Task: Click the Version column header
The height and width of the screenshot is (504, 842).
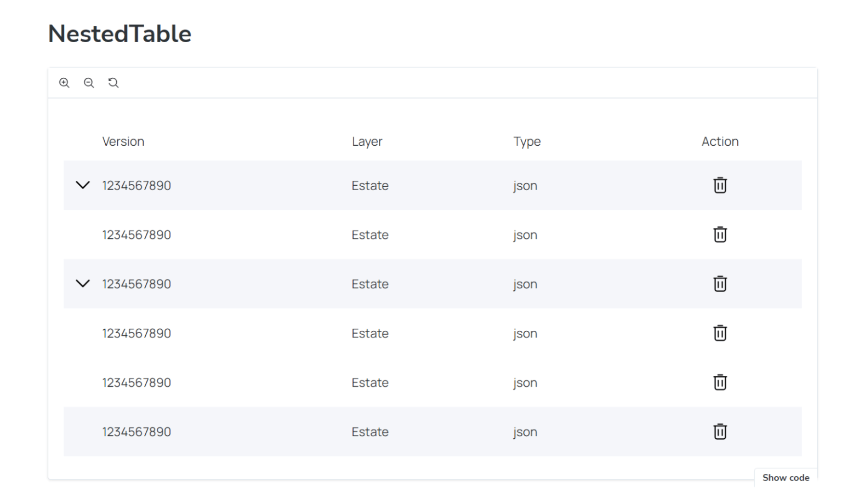Action: (x=123, y=141)
